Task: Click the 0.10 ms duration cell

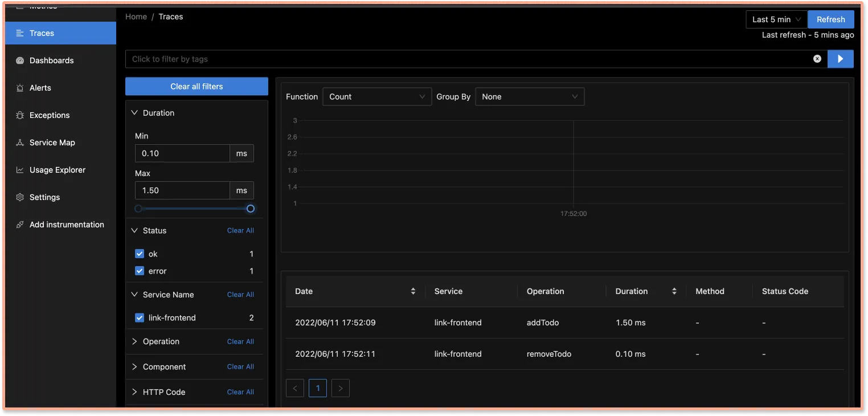Action: click(630, 354)
